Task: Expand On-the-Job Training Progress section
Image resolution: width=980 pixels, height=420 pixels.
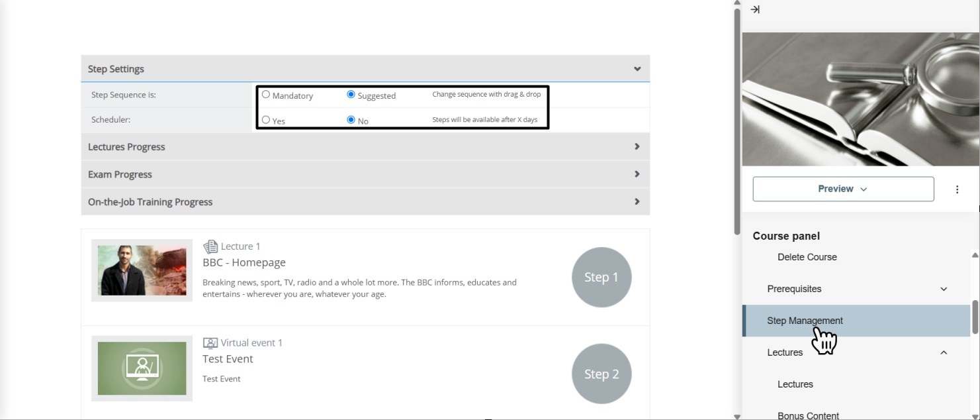Action: pos(637,202)
